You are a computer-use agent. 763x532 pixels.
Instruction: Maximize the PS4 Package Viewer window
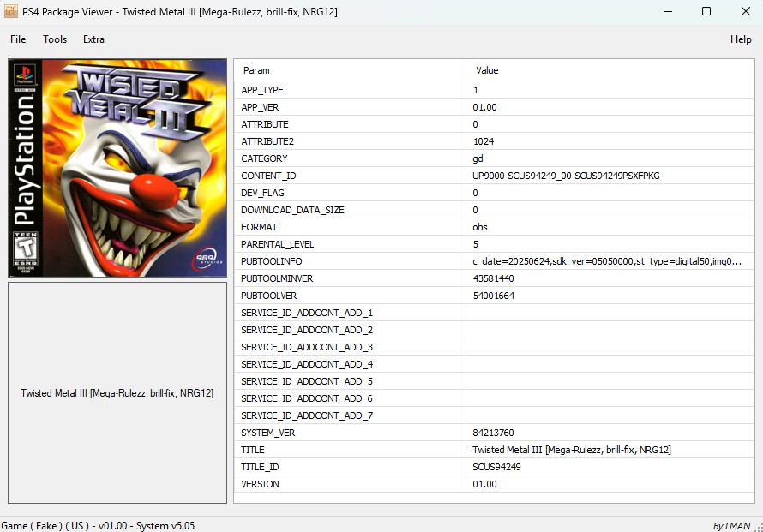pos(706,11)
